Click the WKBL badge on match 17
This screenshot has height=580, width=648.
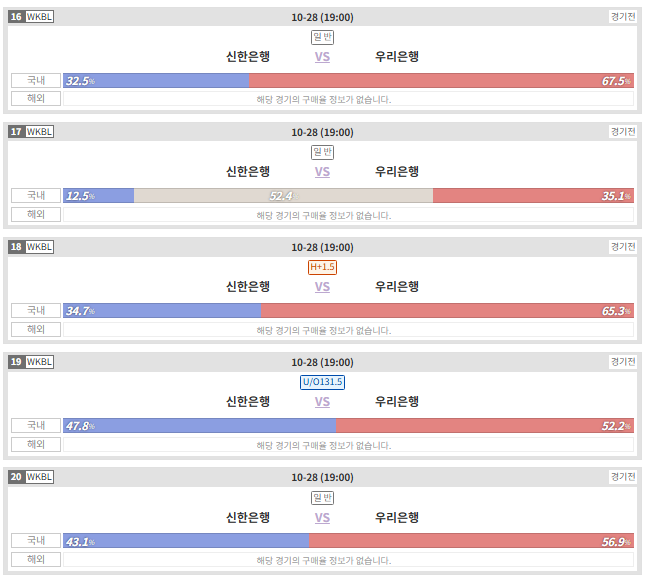pyautogui.click(x=39, y=131)
